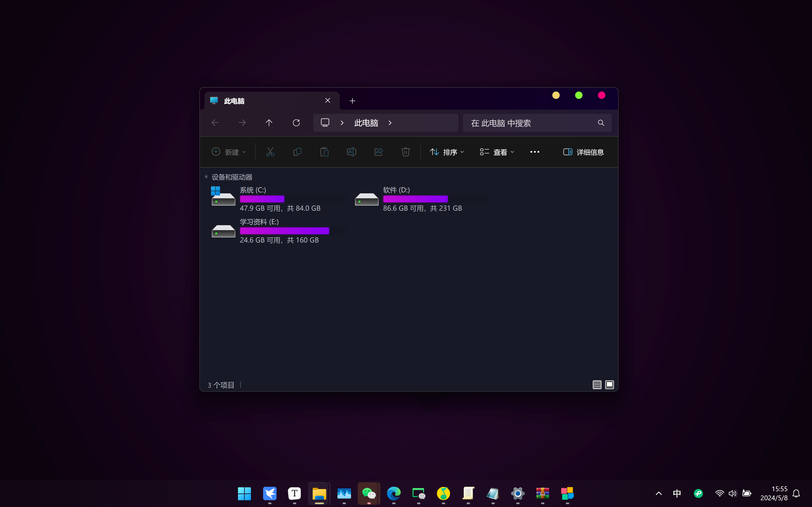The height and width of the screenshot is (507, 812).
Task: Click the Rename icon in toolbar
Action: coord(351,152)
